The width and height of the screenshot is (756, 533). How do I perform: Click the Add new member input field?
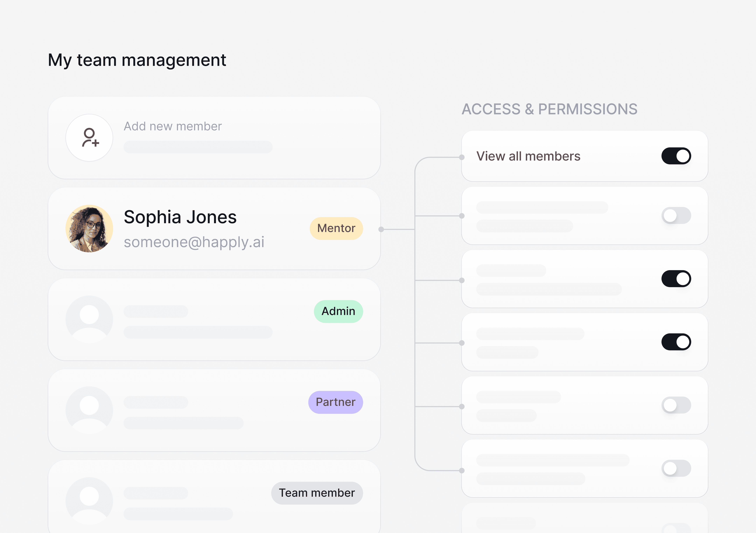(198, 147)
